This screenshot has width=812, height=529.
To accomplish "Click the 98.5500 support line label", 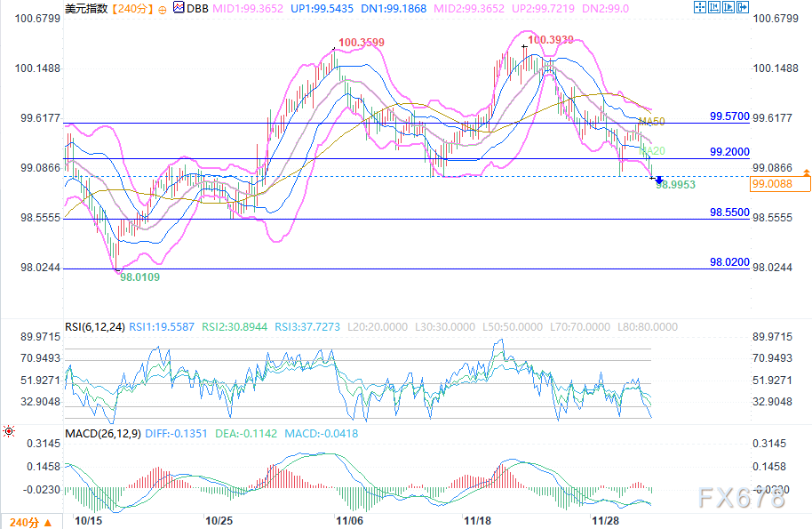I will (x=729, y=213).
